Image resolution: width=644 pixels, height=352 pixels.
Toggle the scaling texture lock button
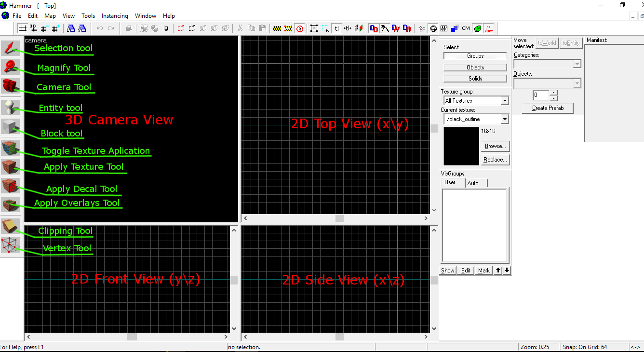pyautogui.click(x=348, y=28)
